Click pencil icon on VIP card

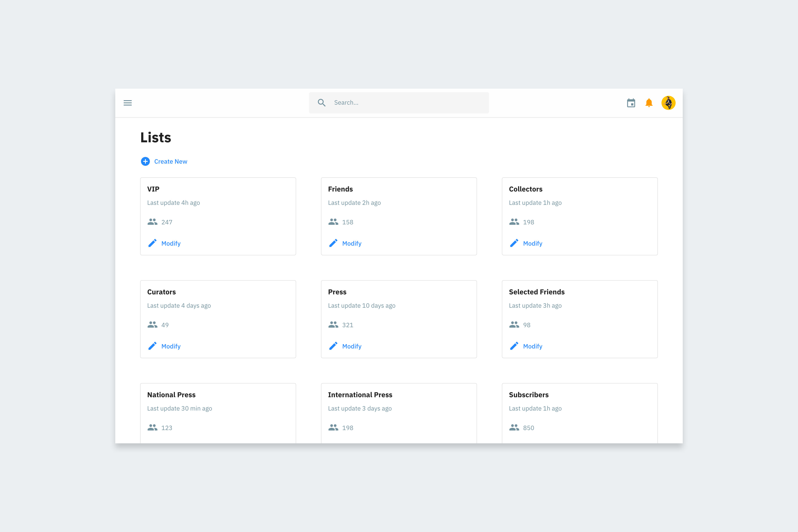coord(152,243)
